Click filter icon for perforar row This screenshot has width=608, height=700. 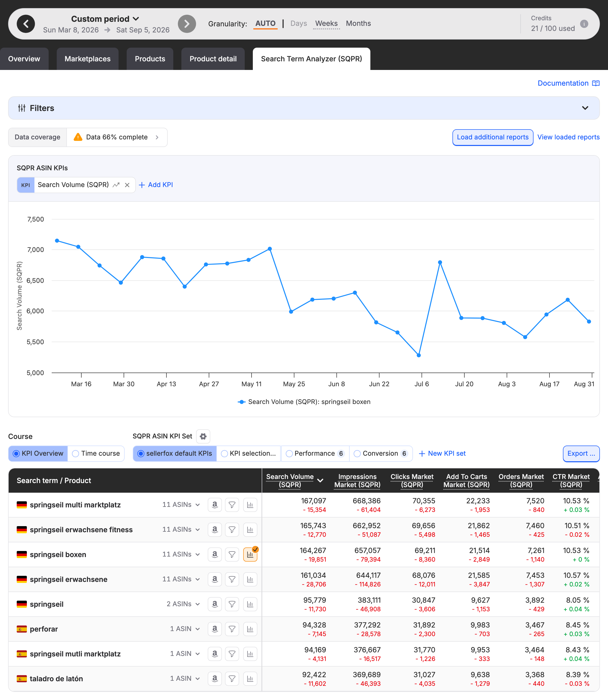point(232,629)
